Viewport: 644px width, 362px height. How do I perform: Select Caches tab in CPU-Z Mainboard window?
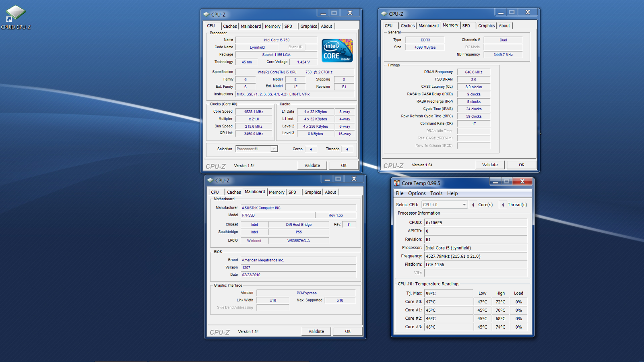tap(234, 192)
